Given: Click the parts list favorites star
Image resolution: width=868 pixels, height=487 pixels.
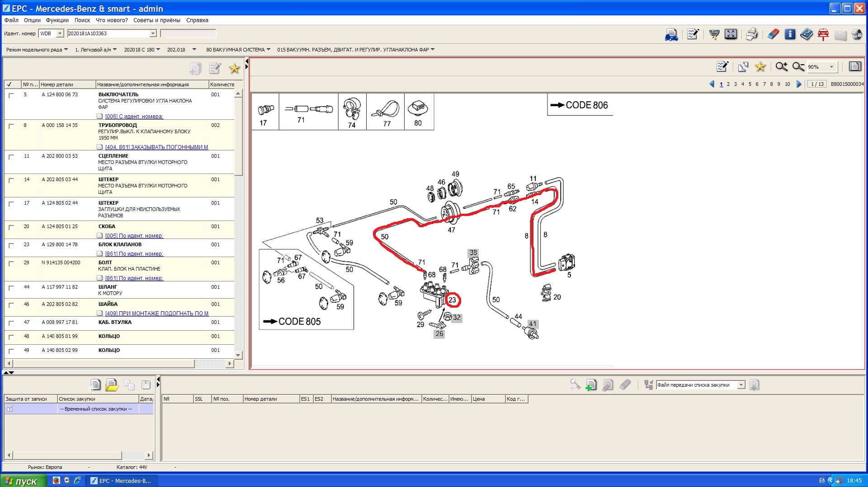Looking at the screenshot, I should pyautogui.click(x=234, y=69).
